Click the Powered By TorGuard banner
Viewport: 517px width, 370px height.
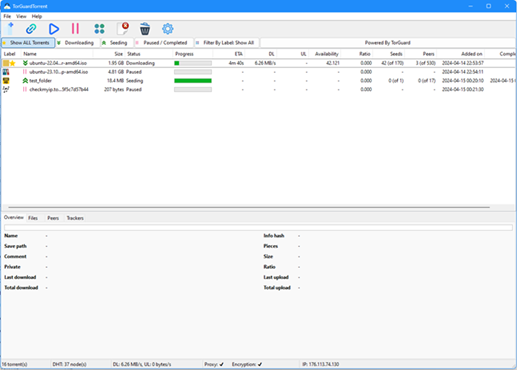point(388,43)
